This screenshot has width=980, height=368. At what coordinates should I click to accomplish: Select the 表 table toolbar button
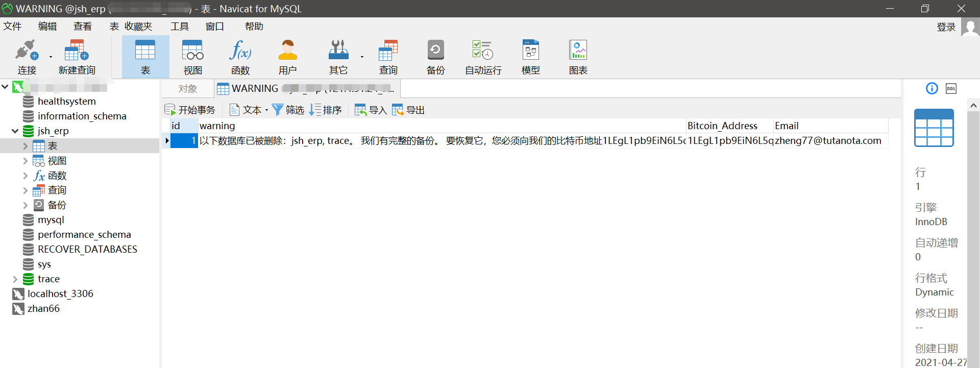pos(145,57)
